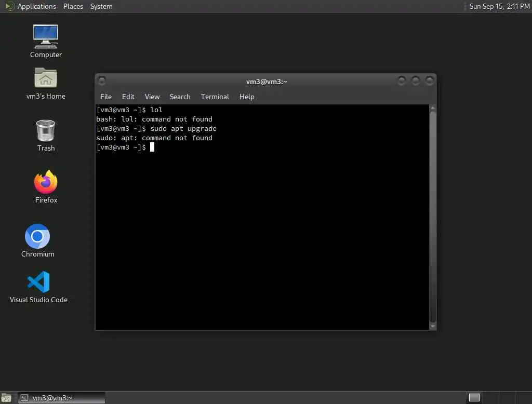Maximize the terminal window
The height and width of the screenshot is (404, 532).
[415, 80]
